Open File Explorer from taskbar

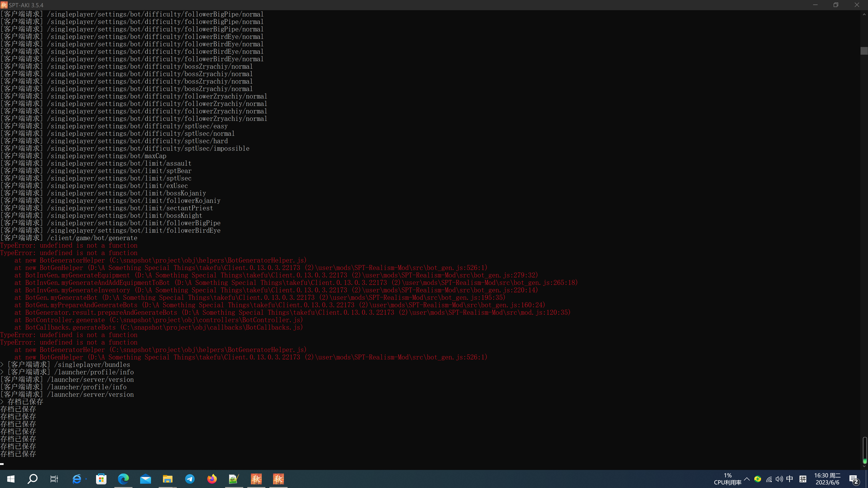167,479
